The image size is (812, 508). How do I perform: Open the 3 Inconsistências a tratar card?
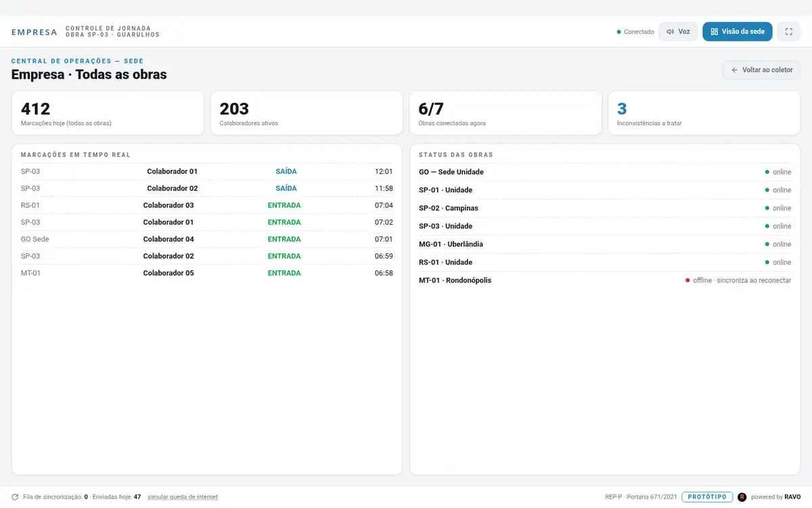(704, 113)
